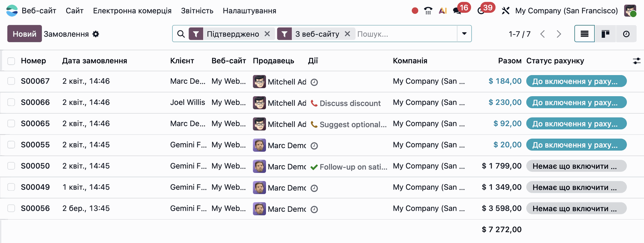This screenshot has width=644, height=243.
Task: Click the gear icon next to Замовлення
Action: click(x=96, y=34)
